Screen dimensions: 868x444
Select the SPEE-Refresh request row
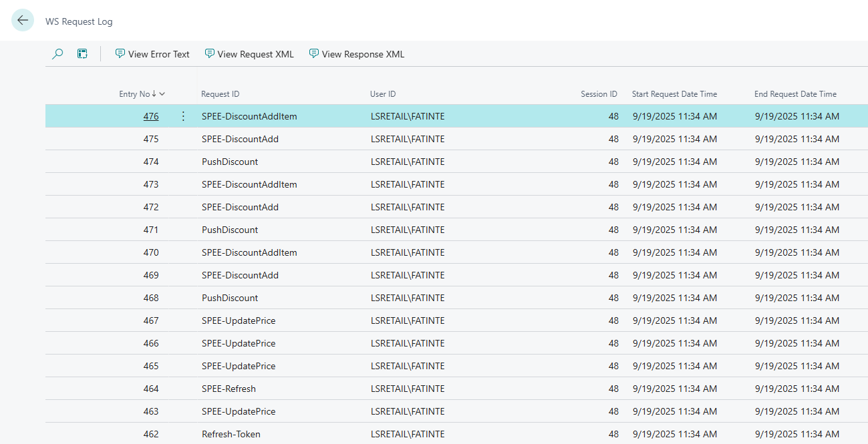tap(229, 389)
